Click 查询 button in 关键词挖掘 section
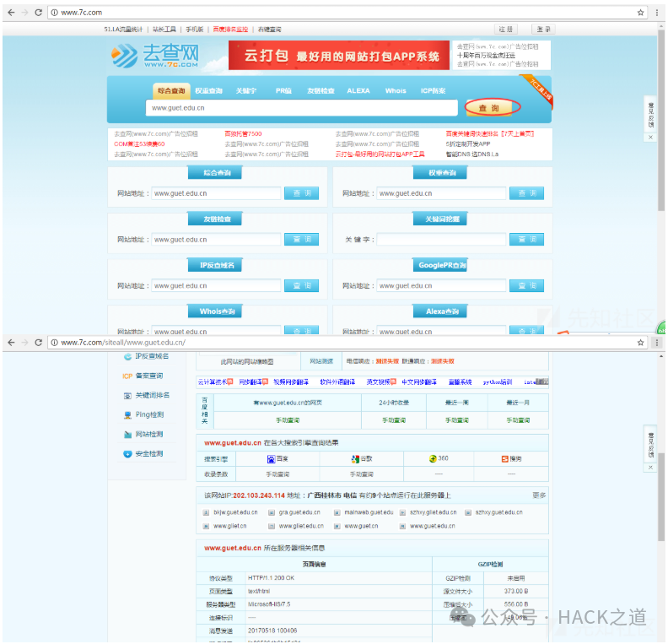Viewport: 668px width, 644px height. pyautogui.click(x=526, y=240)
